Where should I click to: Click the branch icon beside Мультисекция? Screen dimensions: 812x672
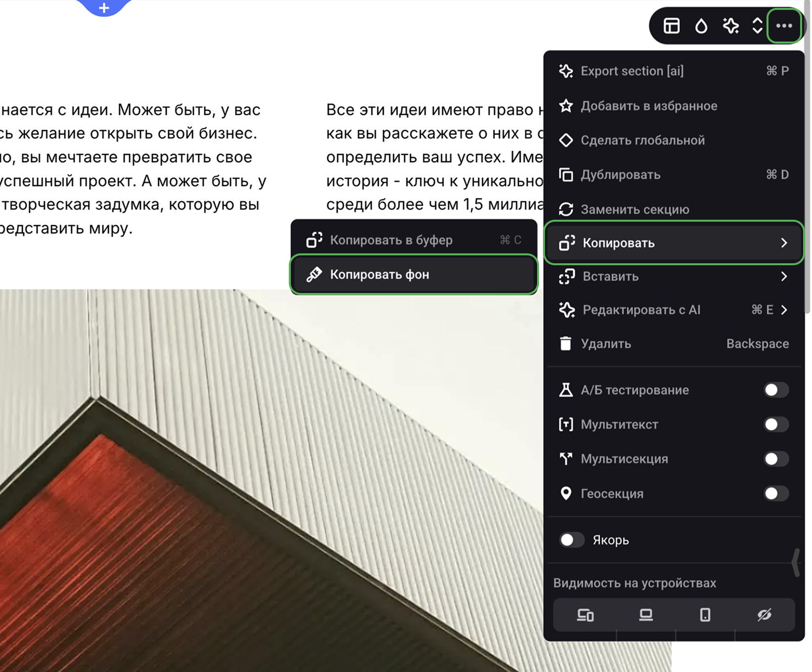coord(566,459)
